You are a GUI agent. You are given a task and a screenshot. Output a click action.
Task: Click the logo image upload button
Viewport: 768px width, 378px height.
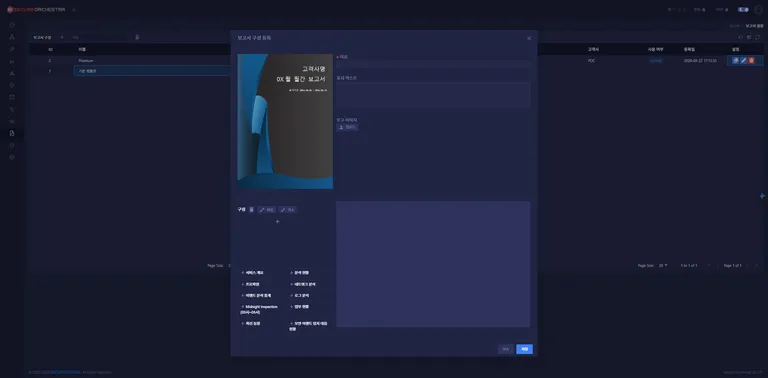(x=347, y=127)
